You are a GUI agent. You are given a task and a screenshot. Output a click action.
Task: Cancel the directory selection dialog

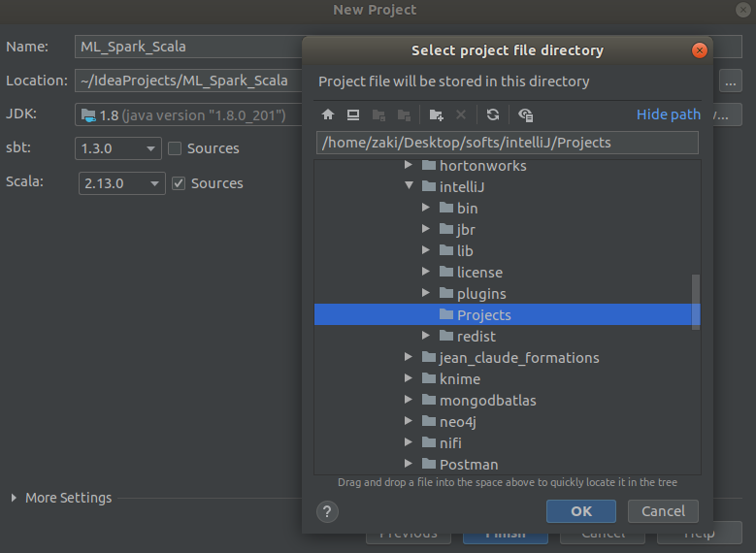pos(663,511)
